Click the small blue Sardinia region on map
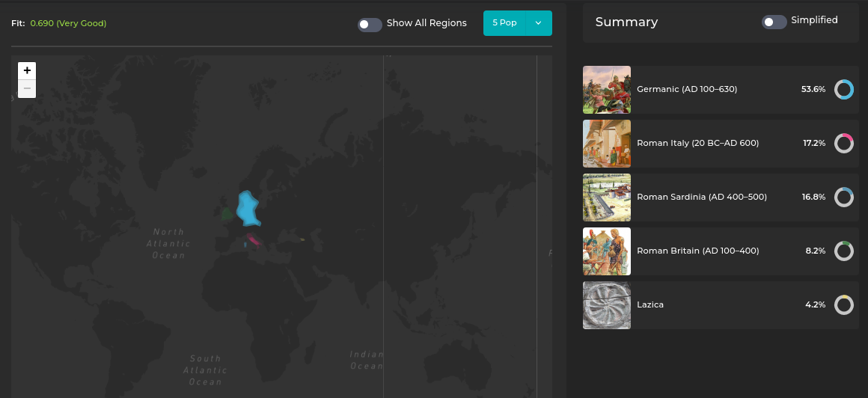This screenshot has height=398, width=868. [245, 244]
